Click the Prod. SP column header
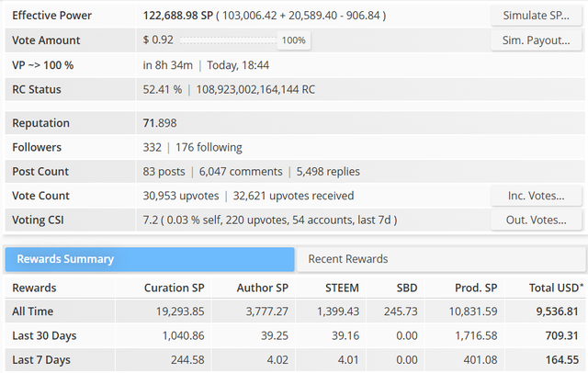Image resolution: width=588 pixels, height=373 pixels. [x=476, y=288]
